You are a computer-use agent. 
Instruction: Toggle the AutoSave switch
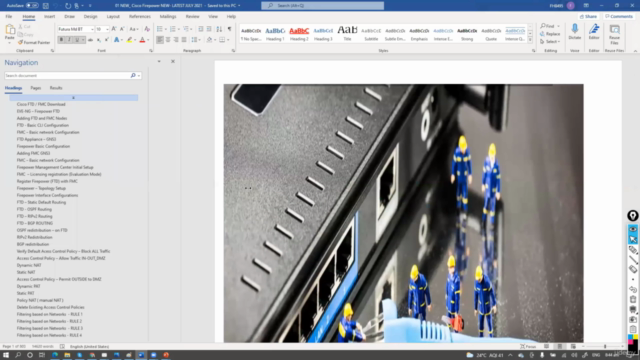tap(32, 6)
